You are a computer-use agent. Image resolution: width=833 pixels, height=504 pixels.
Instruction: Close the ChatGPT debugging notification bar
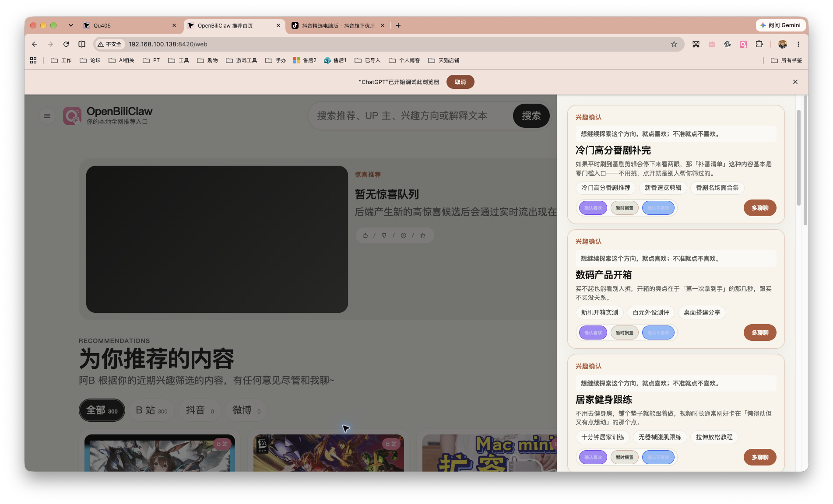pos(795,82)
